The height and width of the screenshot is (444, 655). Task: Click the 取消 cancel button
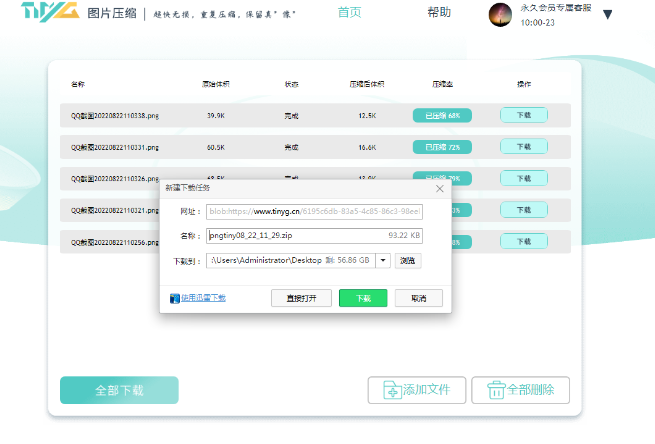(x=419, y=298)
